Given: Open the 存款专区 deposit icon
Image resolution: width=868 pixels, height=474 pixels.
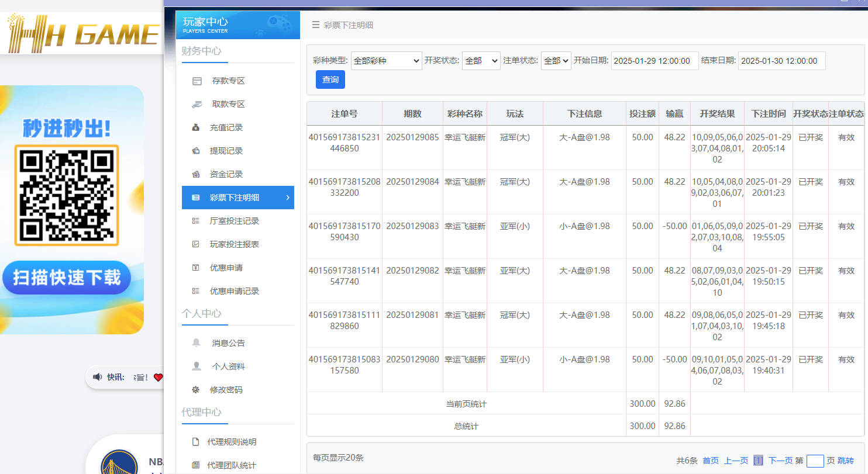Looking at the screenshot, I should (196, 80).
